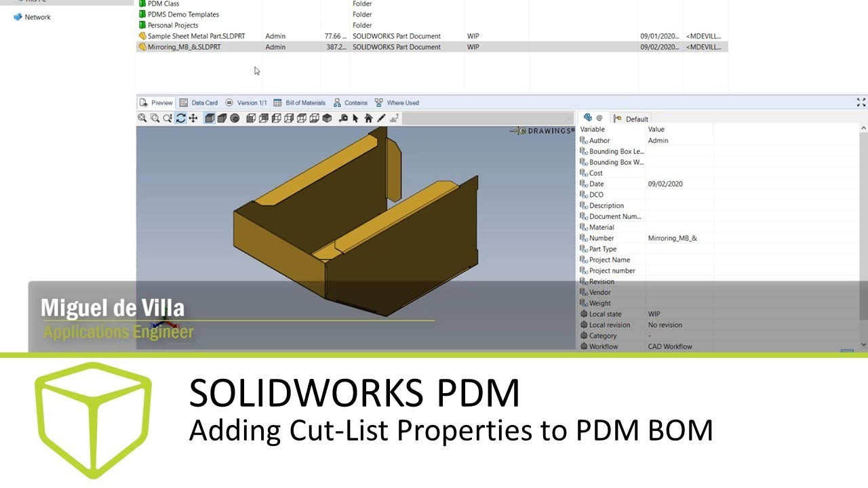Screen dimensions: 868x488
Task: Select the Zoom to Area tool
Action: [155, 118]
